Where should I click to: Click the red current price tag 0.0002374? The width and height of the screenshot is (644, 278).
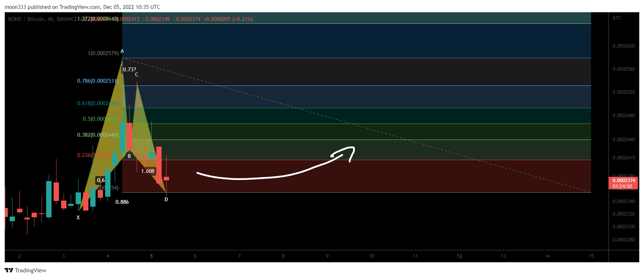(624, 180)
